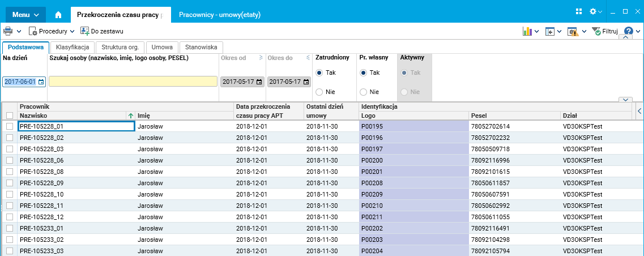This screenshot has width=644, height=256.
Task: Sort by the Nazwisko column header
Action: (x=74, y=116)
